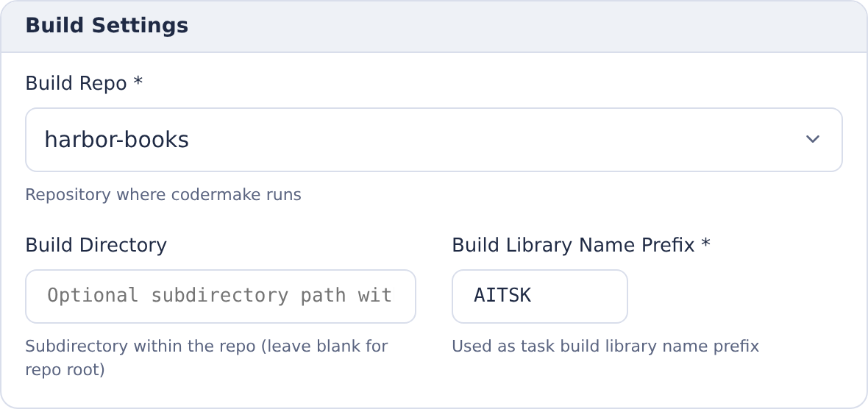The image size is (868, 409).
Task: Click the Build Library Name Prefix * label
Action: point(580,245)
